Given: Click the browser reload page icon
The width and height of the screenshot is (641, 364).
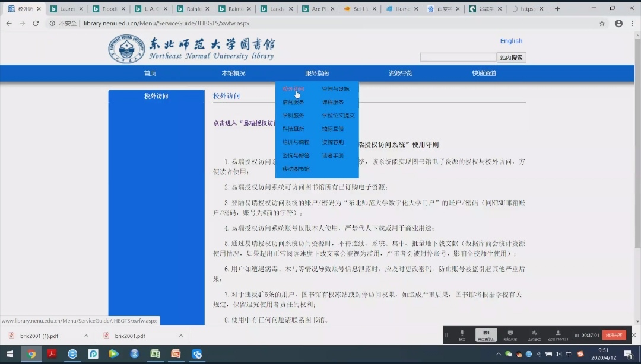Looking at the screenshot, I should [36, 23].
